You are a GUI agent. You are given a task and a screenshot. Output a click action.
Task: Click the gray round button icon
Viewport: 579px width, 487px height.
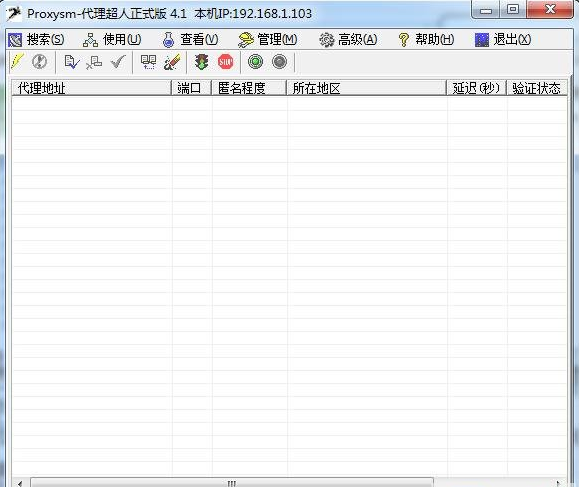(280, 62)
